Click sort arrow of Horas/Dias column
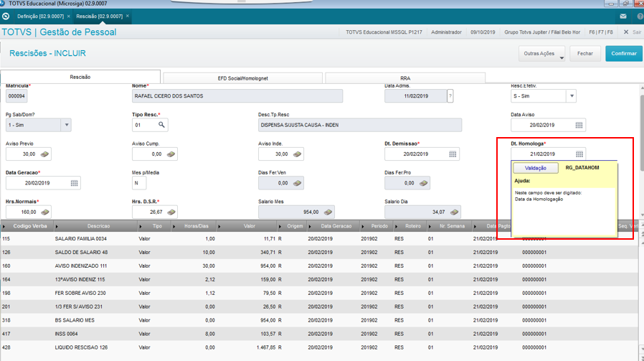Viewport: 644px width, 361px height. pos(174,226)
